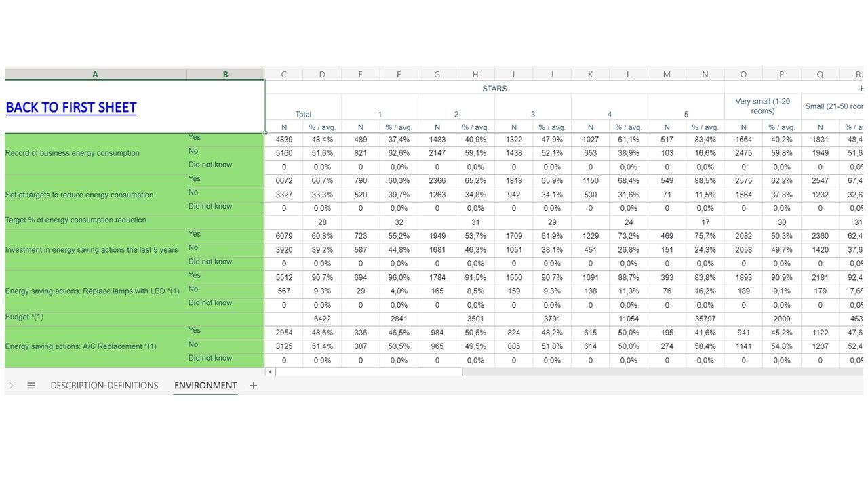Click cell with value 2009

tap(782, 319)
